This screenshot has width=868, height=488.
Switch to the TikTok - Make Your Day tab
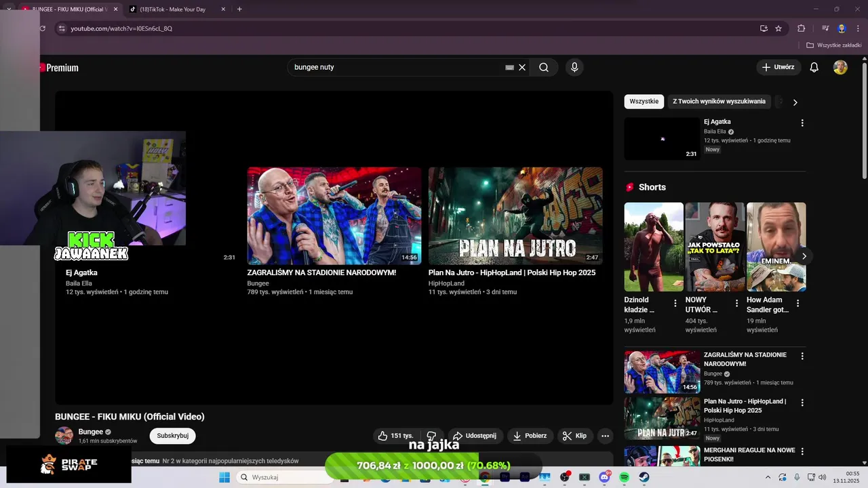coord(176,9)
